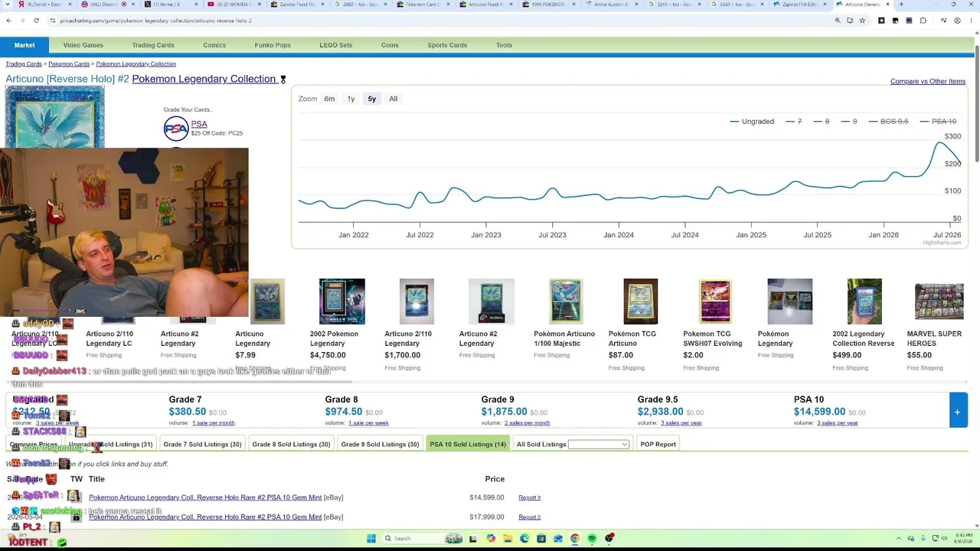Image resolution: width=980 pixels, height=551 pixels.
Task: Open the Funko Pops menu
Action: click(273, 45)
